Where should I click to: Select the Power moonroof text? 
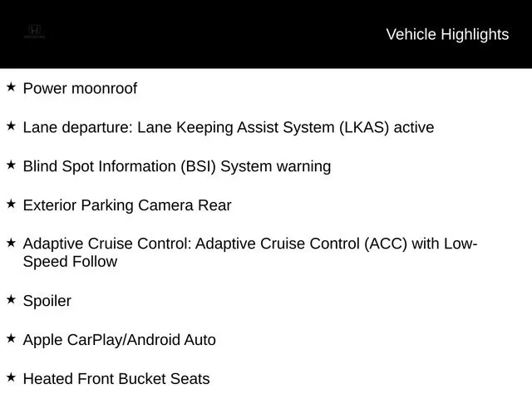[80, 88]
